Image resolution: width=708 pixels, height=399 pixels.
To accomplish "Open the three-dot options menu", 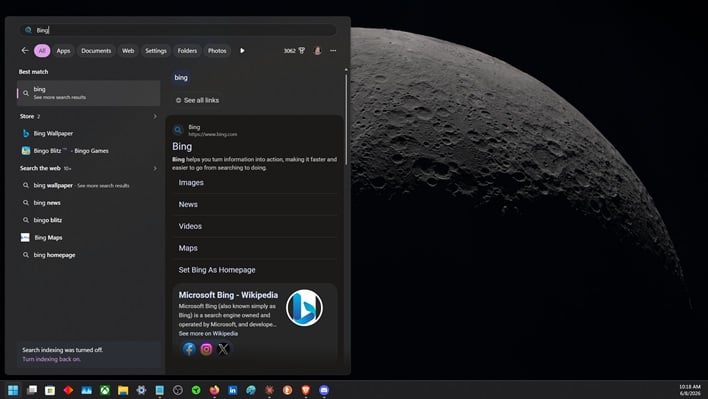I will coord(333,51).
